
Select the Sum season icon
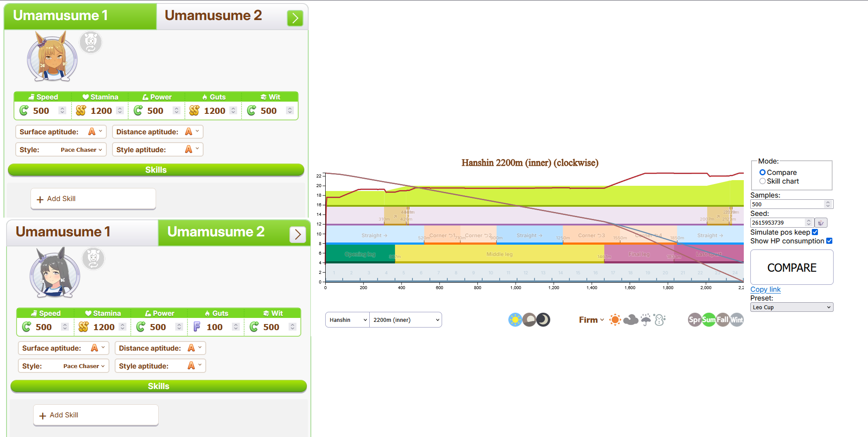[709, 320]
